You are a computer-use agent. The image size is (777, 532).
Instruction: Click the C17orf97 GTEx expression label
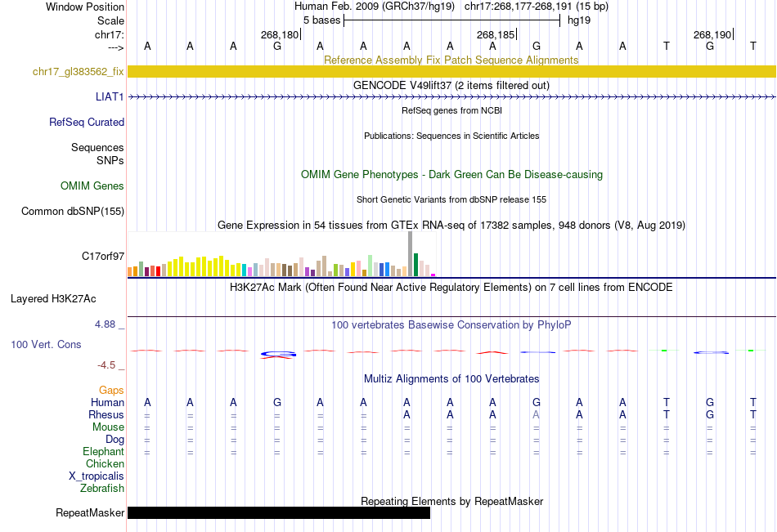102,256
